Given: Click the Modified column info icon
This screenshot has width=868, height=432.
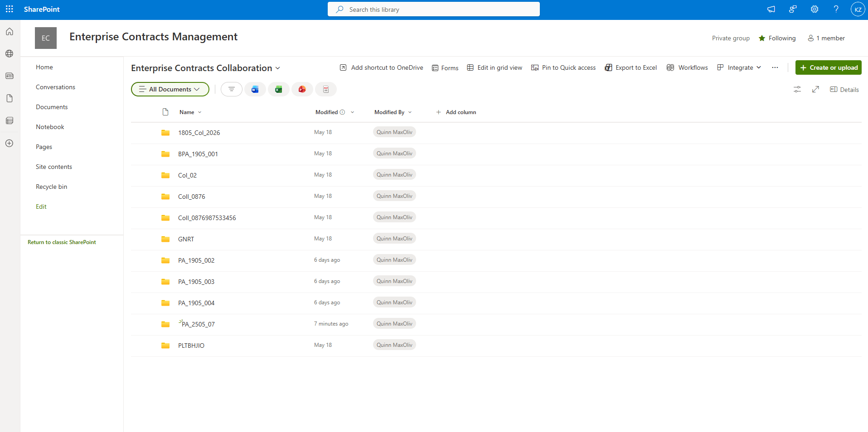Looking at the screenshot, I should 342,112.
